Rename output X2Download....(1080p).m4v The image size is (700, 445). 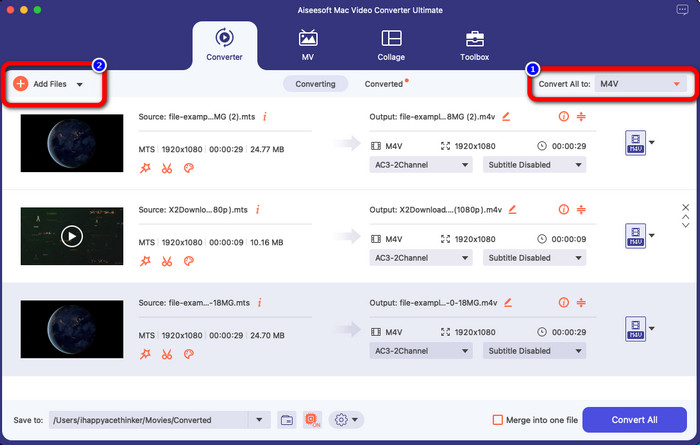[x=512, y=209]
